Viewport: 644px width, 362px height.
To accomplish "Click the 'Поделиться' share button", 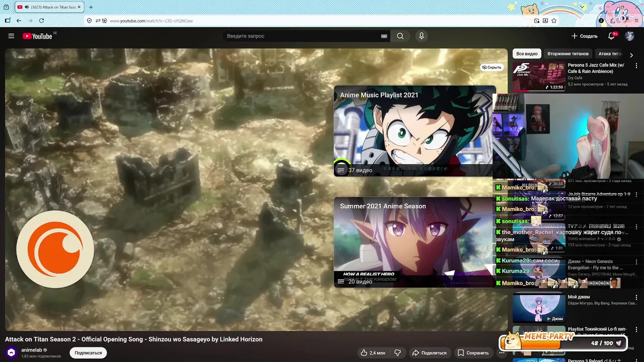I will tap(429, 353).
